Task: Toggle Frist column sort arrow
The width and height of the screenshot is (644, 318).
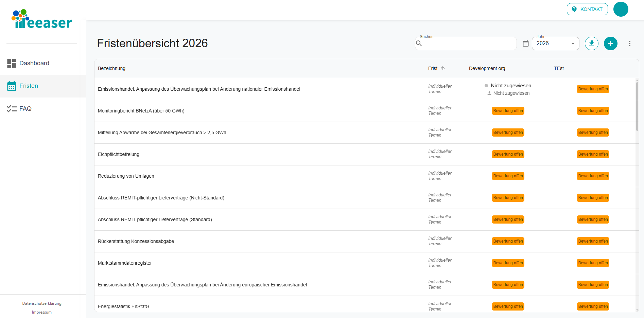Action: (x=443, y=68)
